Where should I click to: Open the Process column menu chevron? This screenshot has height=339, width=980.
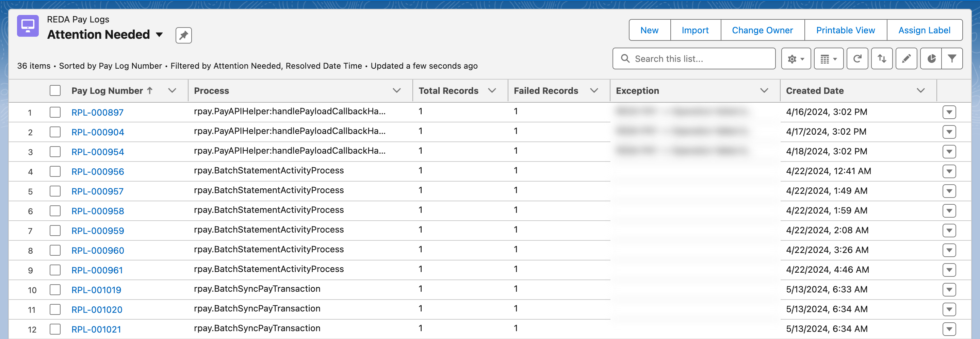pyautogui.click(x=396, y=90)
